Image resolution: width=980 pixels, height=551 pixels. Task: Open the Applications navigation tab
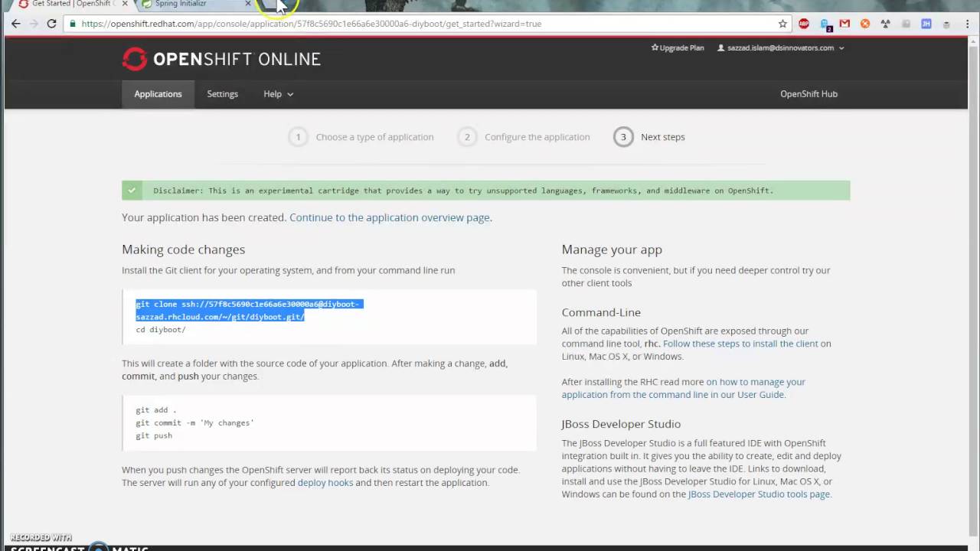158,94
